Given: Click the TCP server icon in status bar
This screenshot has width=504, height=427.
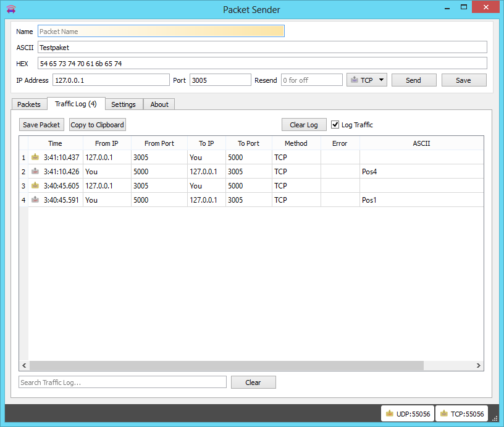Looking at the screenshot, I should click(444, 413).
